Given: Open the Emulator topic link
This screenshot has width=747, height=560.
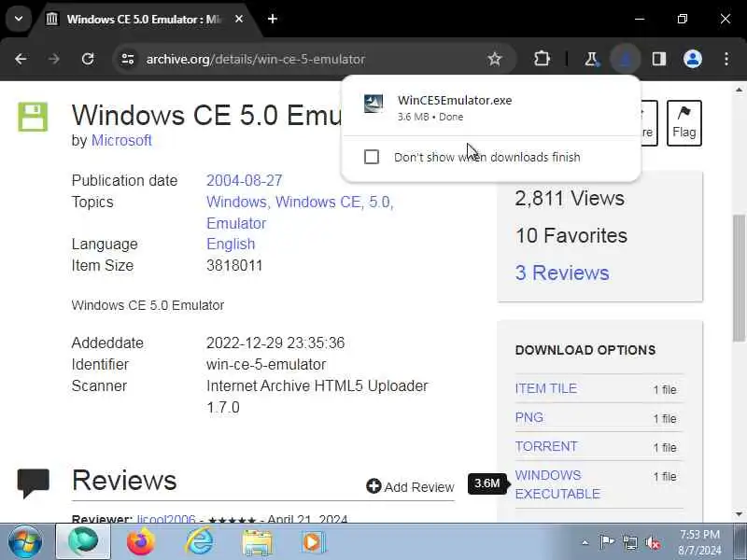Looking at the screenshot, I should (x=236, y=223).
